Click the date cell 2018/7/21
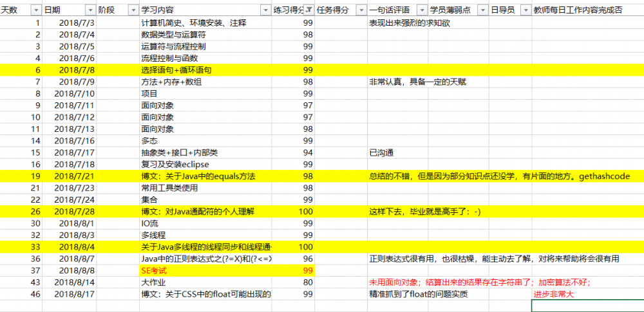 69,176
